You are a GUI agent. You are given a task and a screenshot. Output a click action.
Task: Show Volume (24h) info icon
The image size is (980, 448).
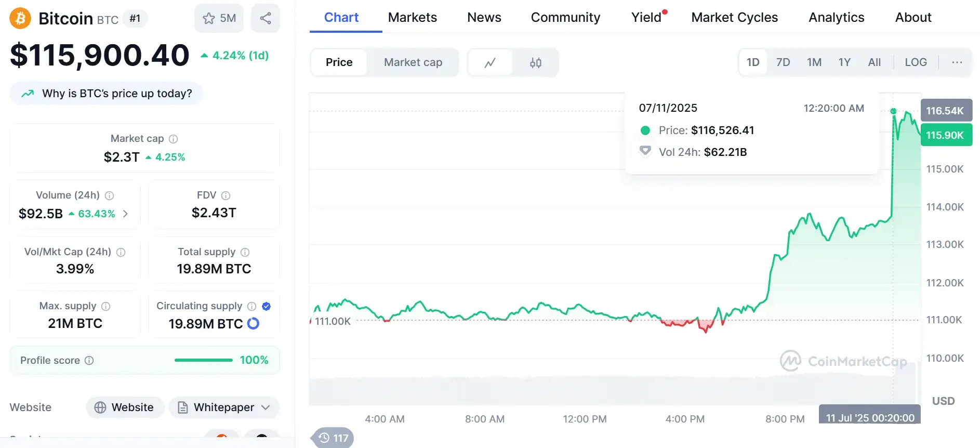point(110,195)
